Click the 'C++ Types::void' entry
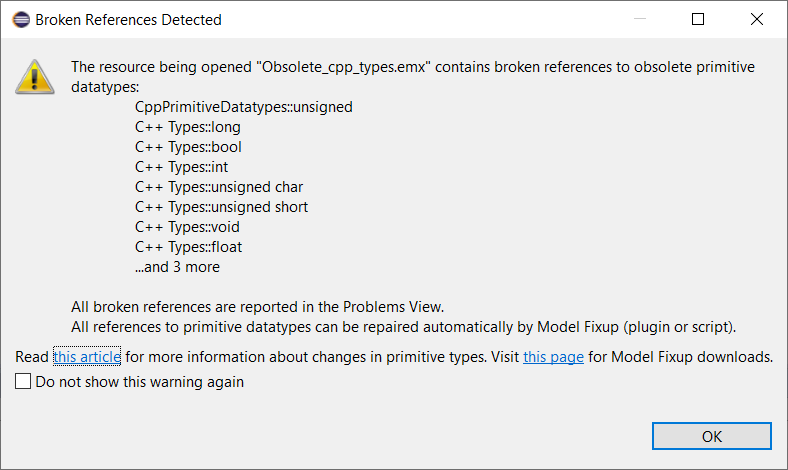 [187, 227]
